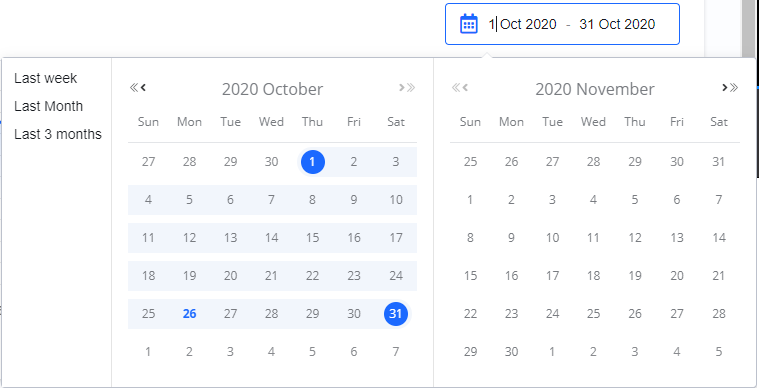Pick the Last 3 months preset
This screenshot has width=759, height=388.
58,134
